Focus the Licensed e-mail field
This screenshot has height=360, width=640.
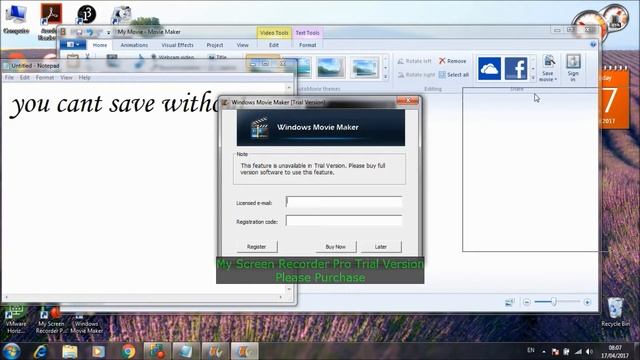pyautogui.click(x=344, y=202)
